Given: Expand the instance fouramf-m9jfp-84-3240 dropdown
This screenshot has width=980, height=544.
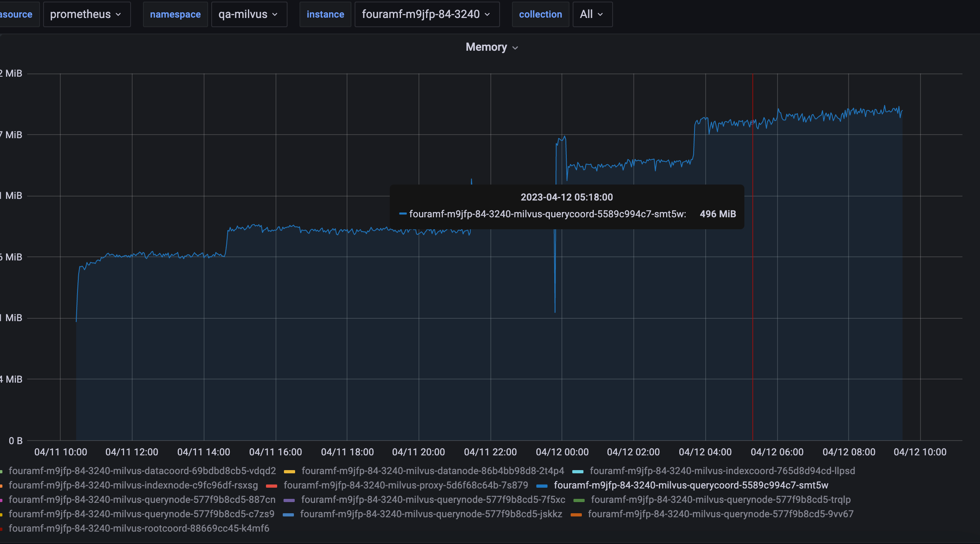Looking at the screenshot, I should point(427,14).
